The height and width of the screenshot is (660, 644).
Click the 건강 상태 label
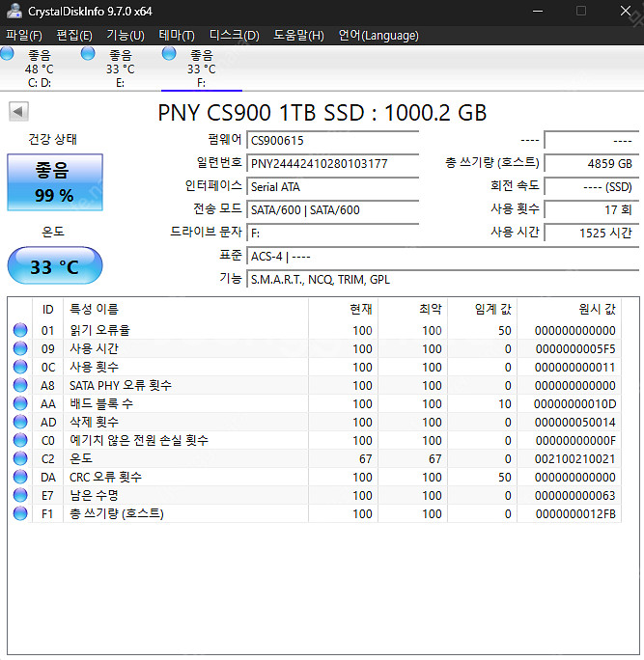(x=53, y=139)
